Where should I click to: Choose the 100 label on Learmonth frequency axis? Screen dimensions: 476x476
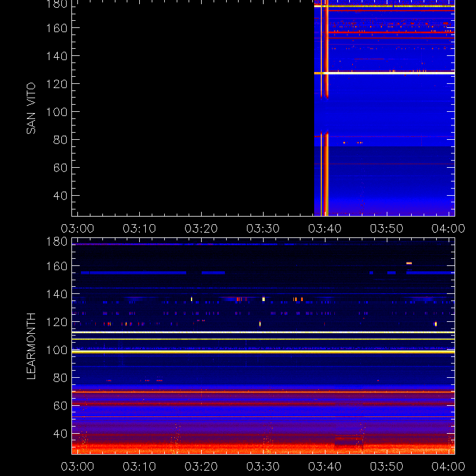[57, 350]
